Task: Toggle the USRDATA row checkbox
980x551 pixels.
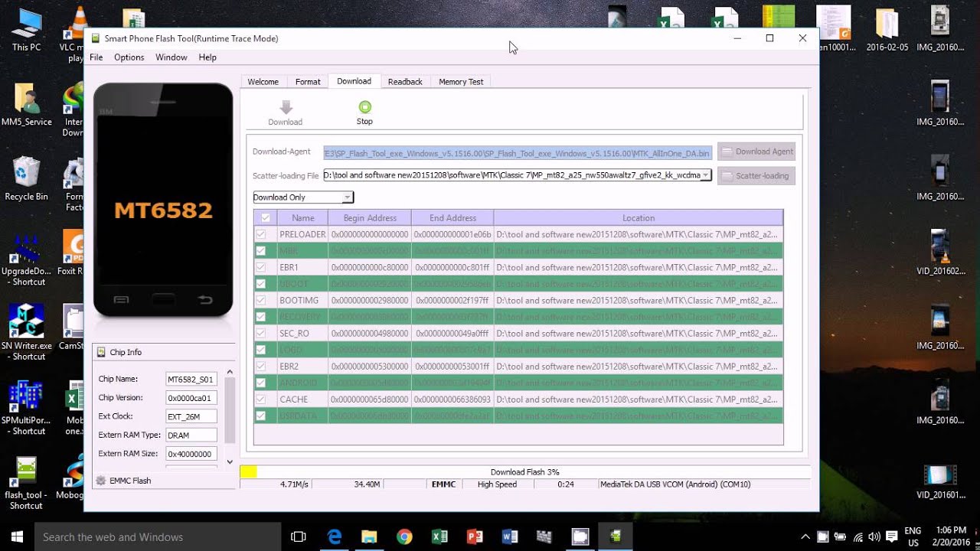Action: pos(261,416)
